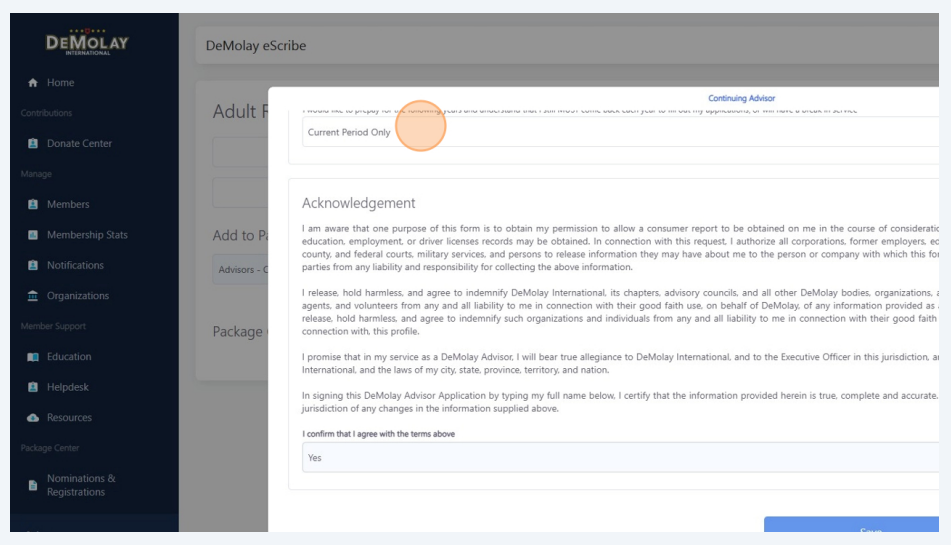The height and width of the screenshot is (545, 951).
Task: Open the Home menu item
Action: coord(61,82)
